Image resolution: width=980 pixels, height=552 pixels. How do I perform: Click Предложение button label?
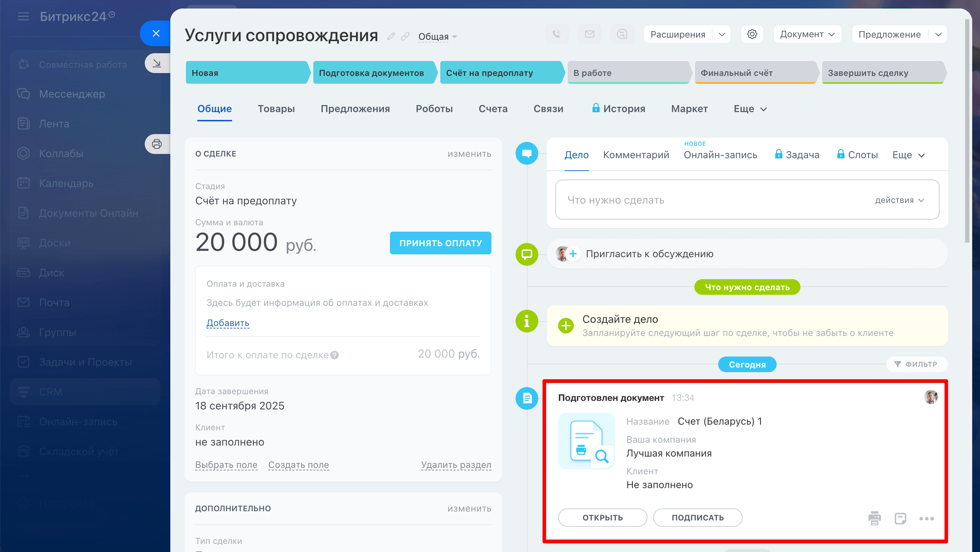[x=890, y=34]
